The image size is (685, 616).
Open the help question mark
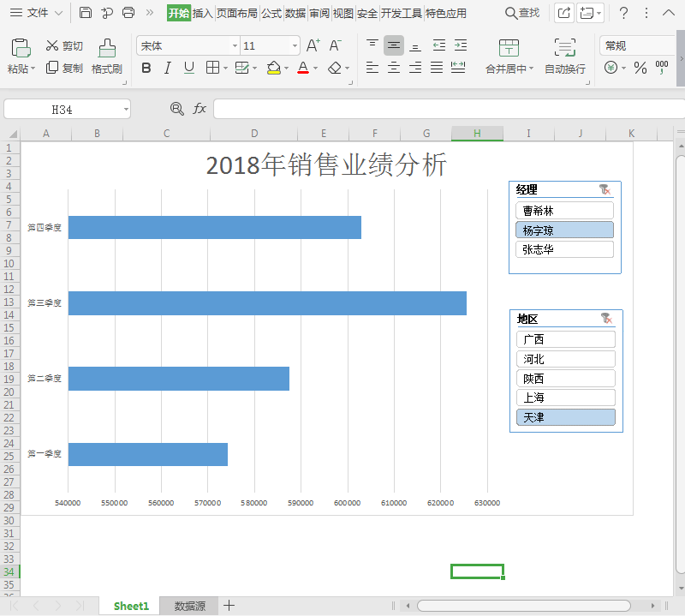[624, 13]
